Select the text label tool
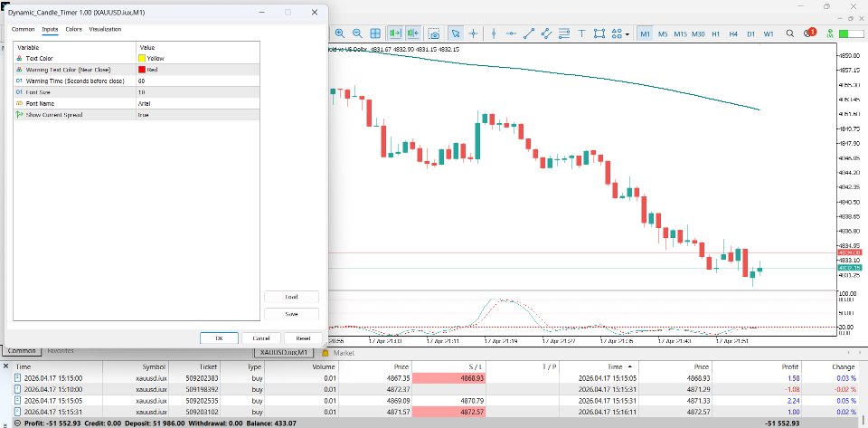Screen dimensions: 868x428 [x=581, y=33]
